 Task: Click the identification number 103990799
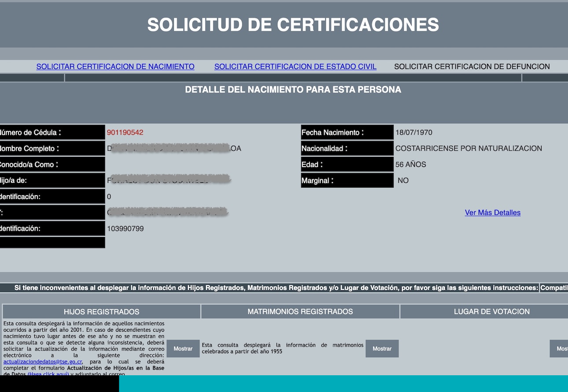point(125,229)
